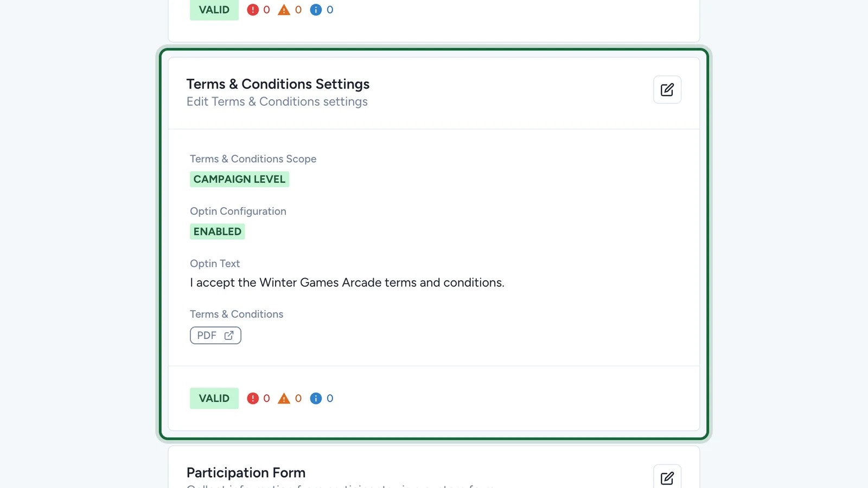868x488 pixels.
Task: Click the 'Terms & Conditions' label above PDF
Action: (237, 314)
